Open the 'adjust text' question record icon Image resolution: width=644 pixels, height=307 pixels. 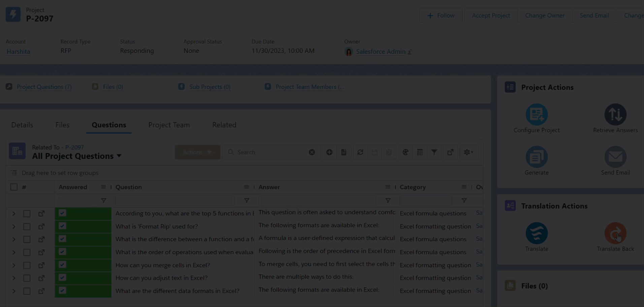coord(41,278)
